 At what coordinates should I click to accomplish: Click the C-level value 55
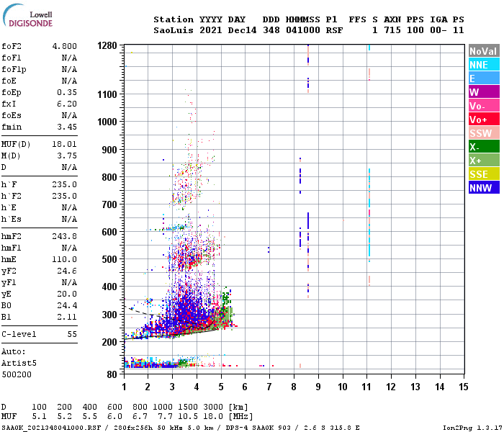click(72, 335)
